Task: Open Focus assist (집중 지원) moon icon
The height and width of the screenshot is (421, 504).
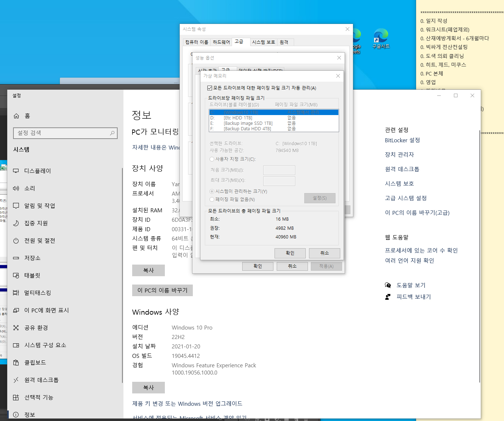Action: tap(16, 223)
